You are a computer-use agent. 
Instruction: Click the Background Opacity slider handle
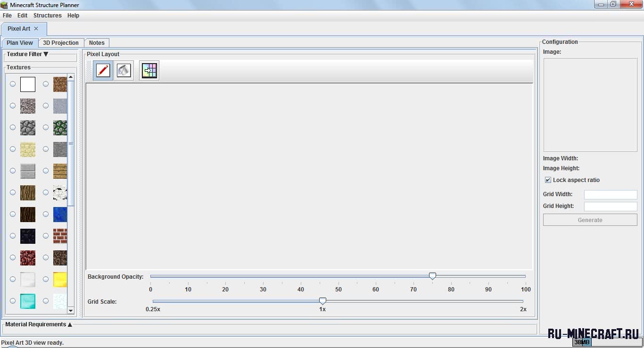432,276
